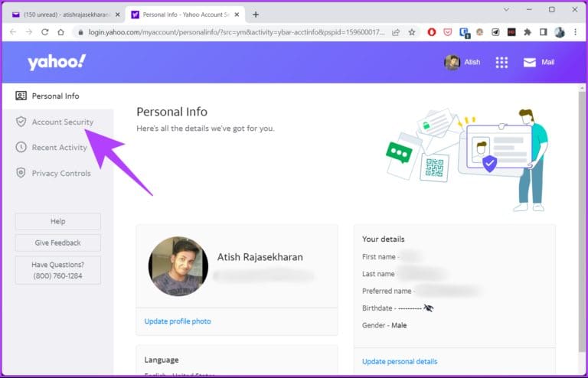This screenshot has width=588, height=378.
Task: Click the Your details heading
Action: coord(384,239)
